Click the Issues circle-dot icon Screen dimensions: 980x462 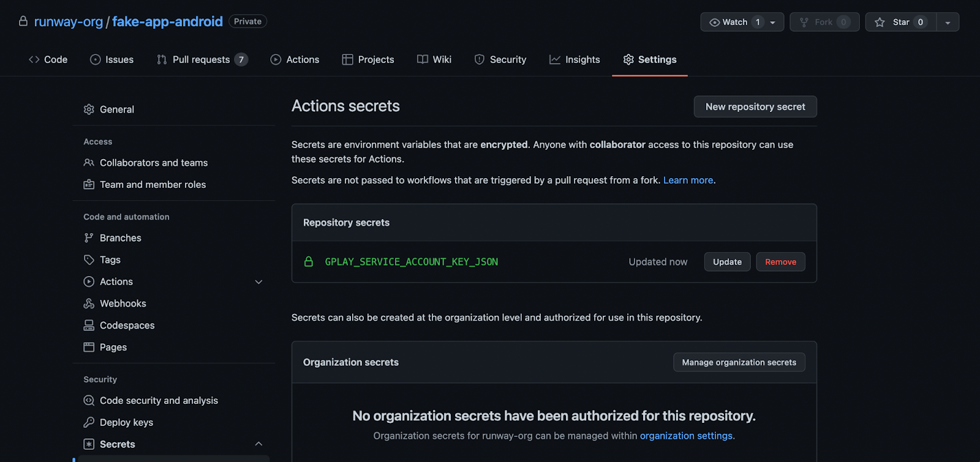tap(96, 59)
